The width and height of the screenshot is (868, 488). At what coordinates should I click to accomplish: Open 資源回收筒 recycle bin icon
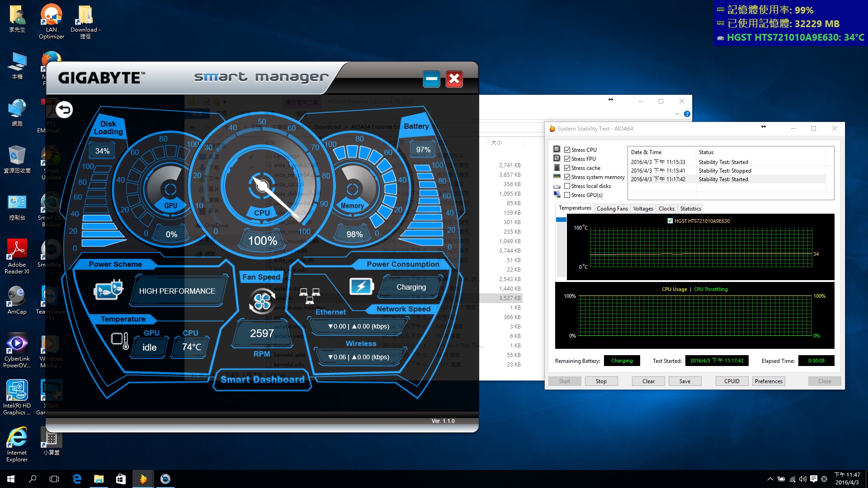pos(17,160)
